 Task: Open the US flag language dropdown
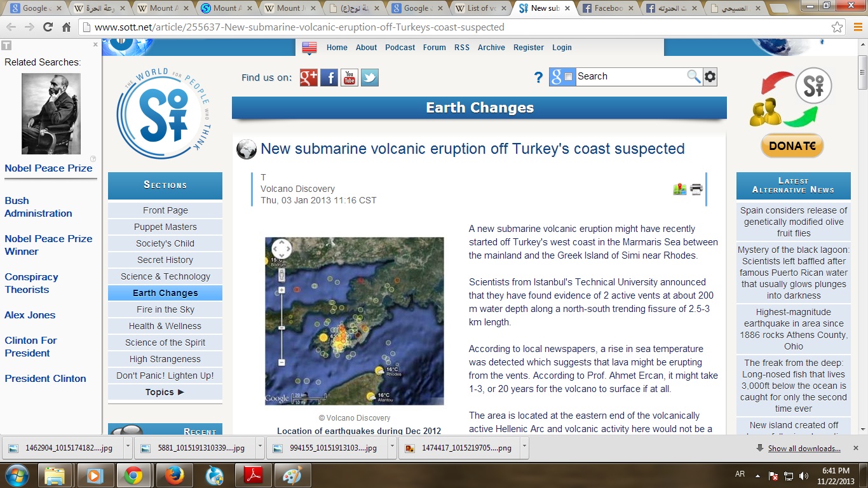[x=309, y=48]
